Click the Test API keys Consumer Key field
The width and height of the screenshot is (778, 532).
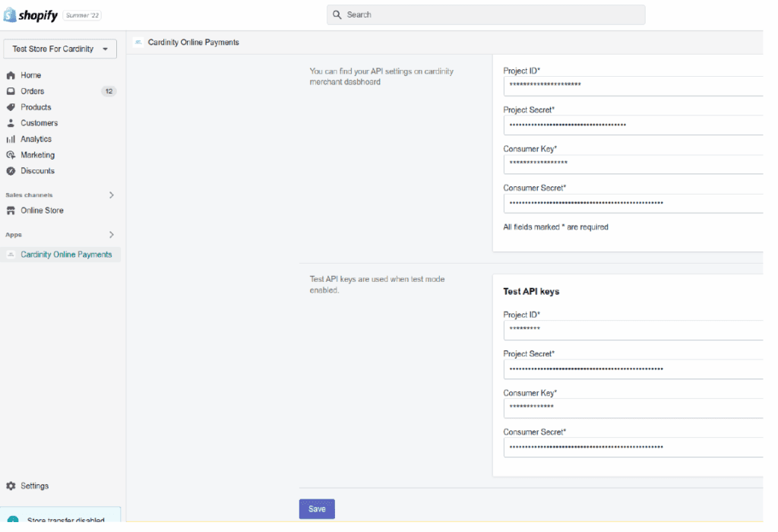(x=632, y=408)
